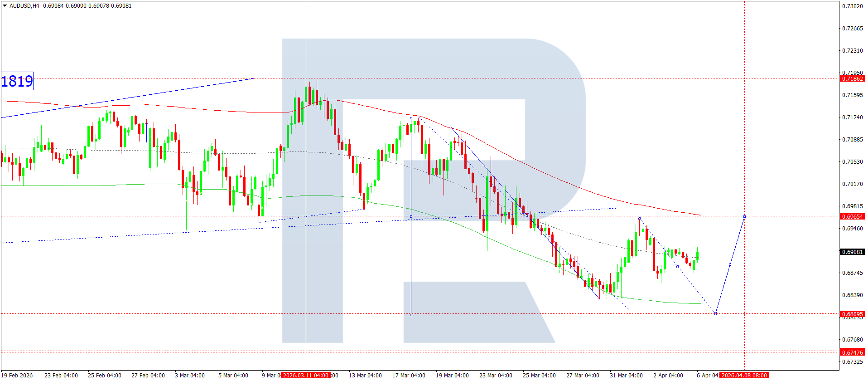
Task: Click the red 0.68095 price tag
Action: (x=852, y=314)
